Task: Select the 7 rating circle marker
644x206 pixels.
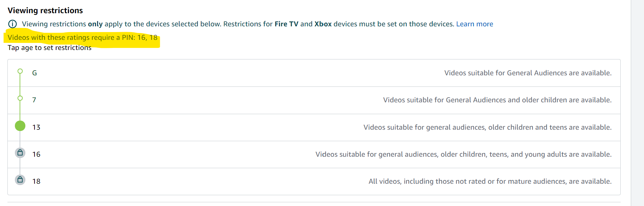Action: click(20, 98)
